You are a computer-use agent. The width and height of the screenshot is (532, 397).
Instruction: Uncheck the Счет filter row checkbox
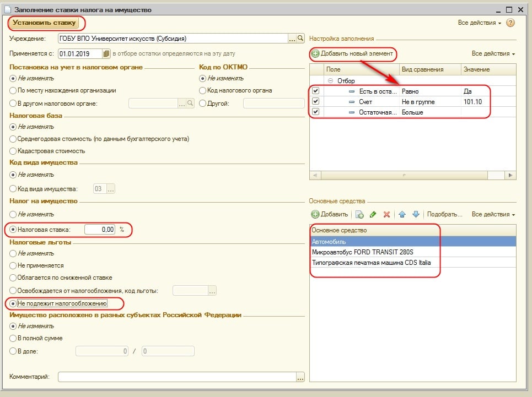coord(316,102)
